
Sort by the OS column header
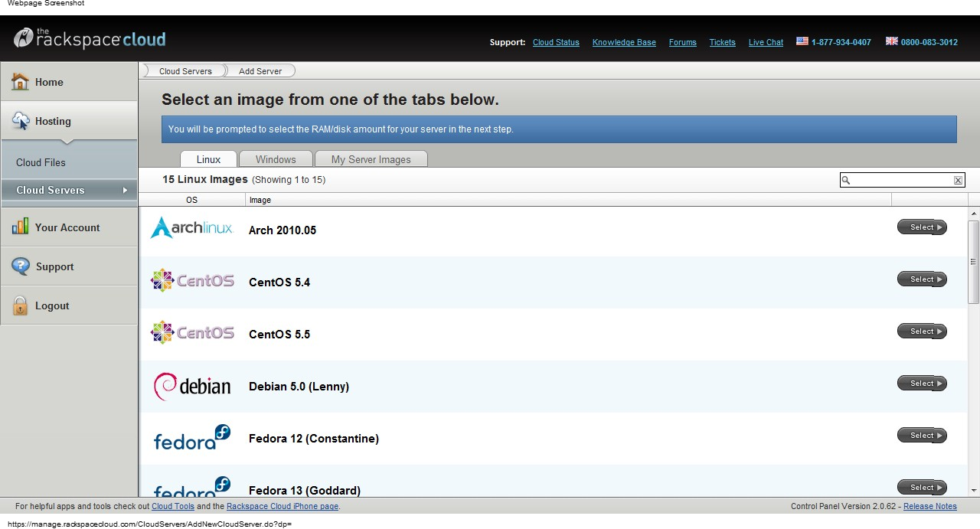pos(191,200)
